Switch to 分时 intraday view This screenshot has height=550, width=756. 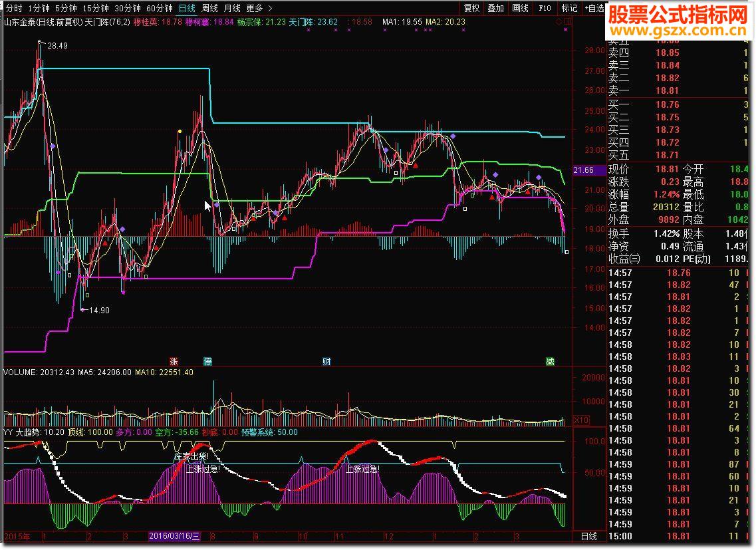(x=14, y=8)
